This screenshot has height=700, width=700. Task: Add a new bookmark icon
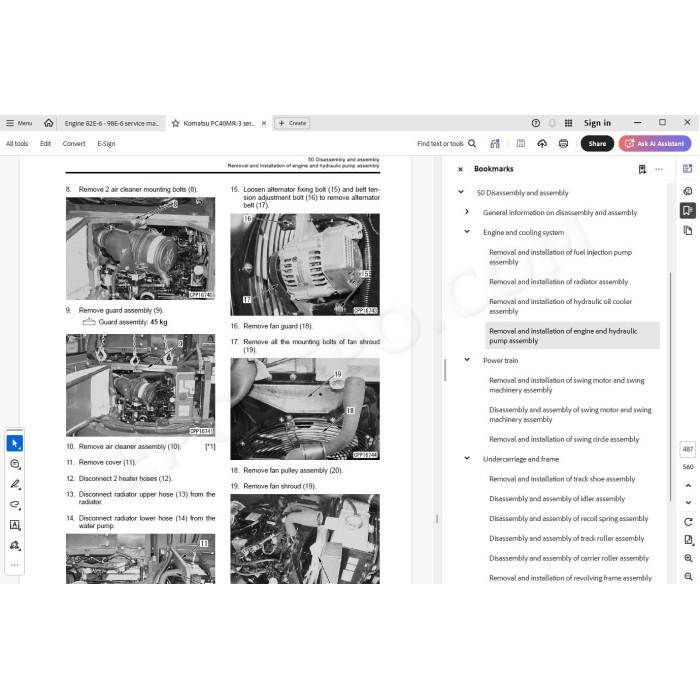tap(642, 169)
